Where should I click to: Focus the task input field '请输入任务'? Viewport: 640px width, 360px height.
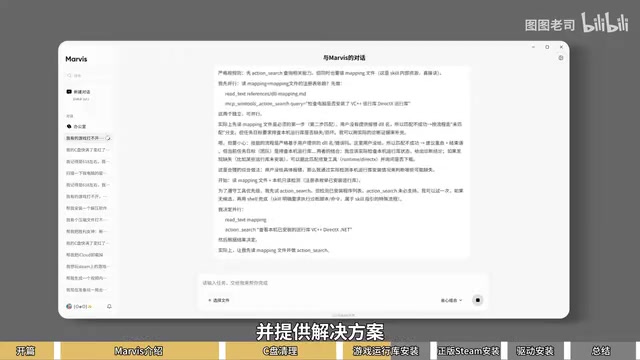click(x=343, y=282)
